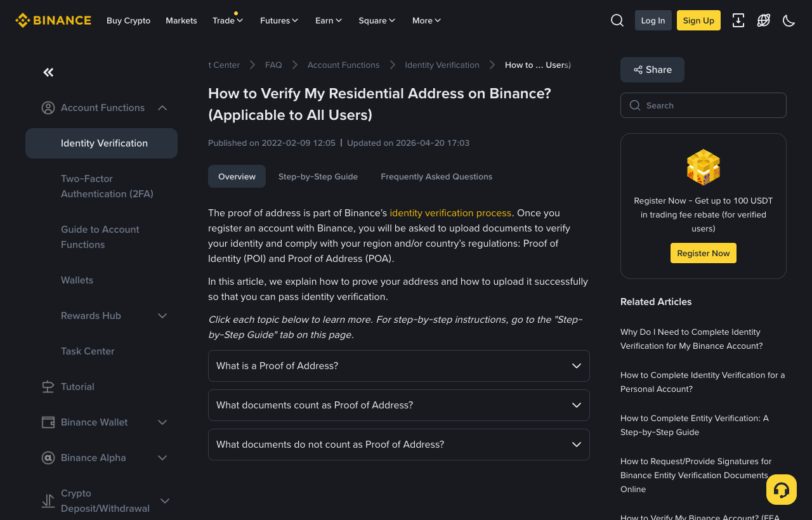The width and height of the screenshot is (812, 520).
Task: Expand the Binance Wallet section
Action: 162,422
